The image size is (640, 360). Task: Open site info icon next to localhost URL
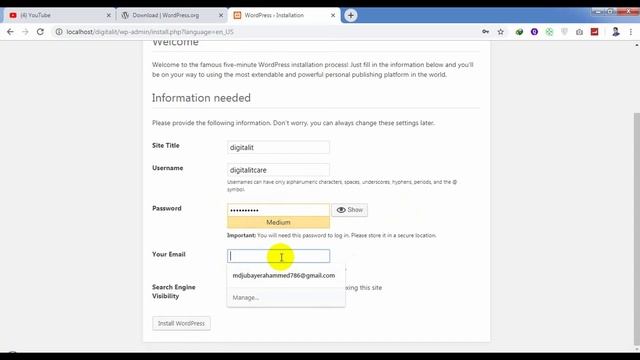(x=59, y=32)
